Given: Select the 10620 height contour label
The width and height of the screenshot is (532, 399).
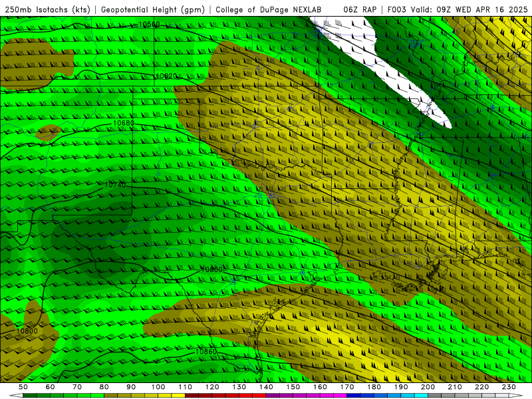Looking at the screenshot, I should coord(166,76).
